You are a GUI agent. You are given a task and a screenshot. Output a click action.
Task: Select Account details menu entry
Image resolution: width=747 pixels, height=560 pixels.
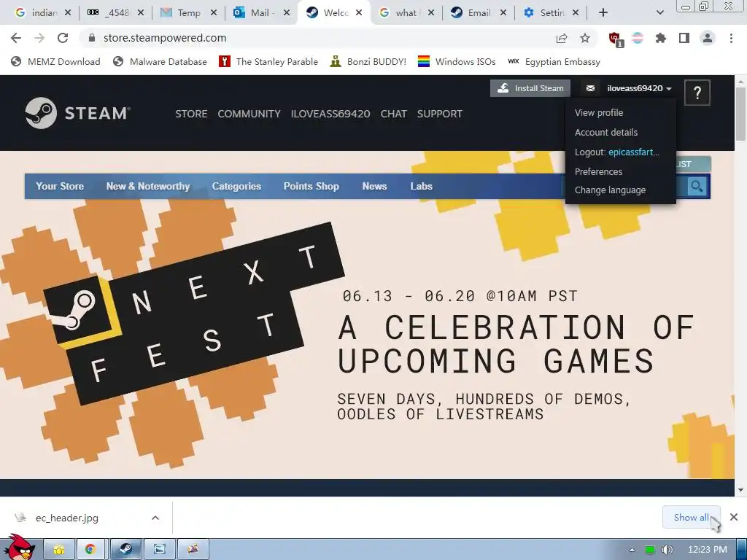pos(606,133)
